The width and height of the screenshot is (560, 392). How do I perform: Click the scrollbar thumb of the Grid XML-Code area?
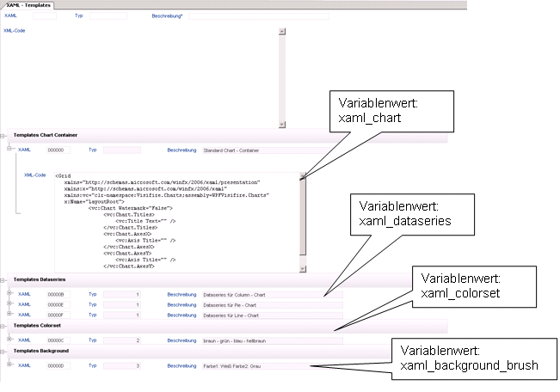[x=303, y=217]
